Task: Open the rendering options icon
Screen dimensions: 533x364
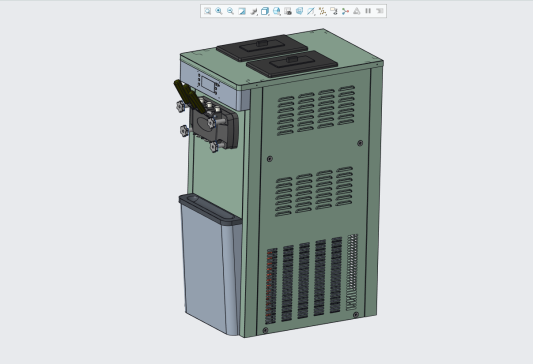Action: coord(254,11)
